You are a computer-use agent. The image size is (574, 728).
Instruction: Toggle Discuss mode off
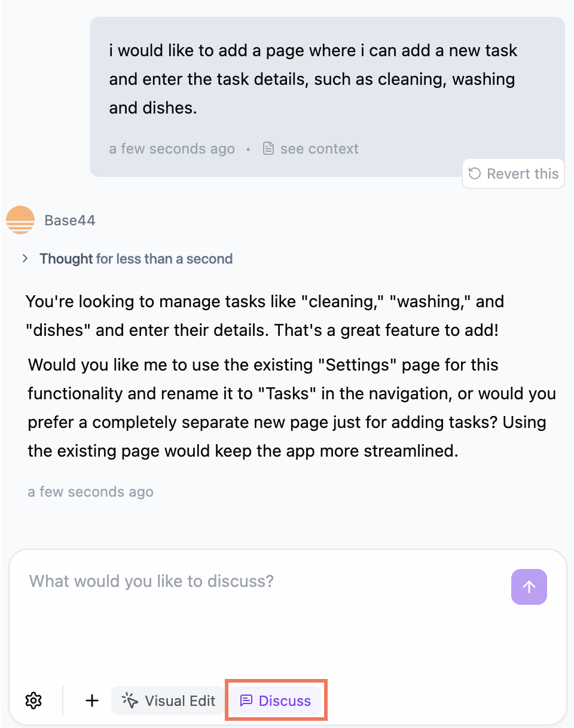[x=276, y=701]
